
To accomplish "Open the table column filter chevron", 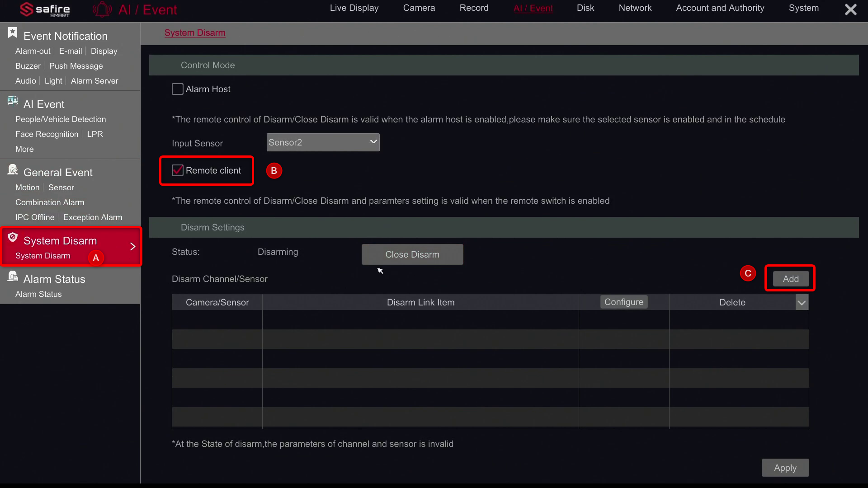I will coord(802,302).
